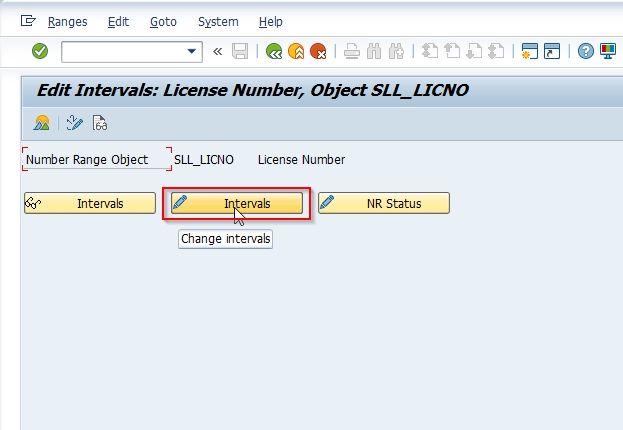Screen dimensions: 623x430
Task: Click the Create New Session icon
Action: pos(530,51)
